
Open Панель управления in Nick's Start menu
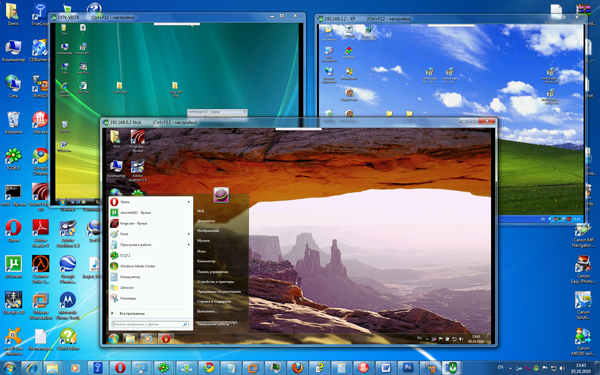pos(212,272)
